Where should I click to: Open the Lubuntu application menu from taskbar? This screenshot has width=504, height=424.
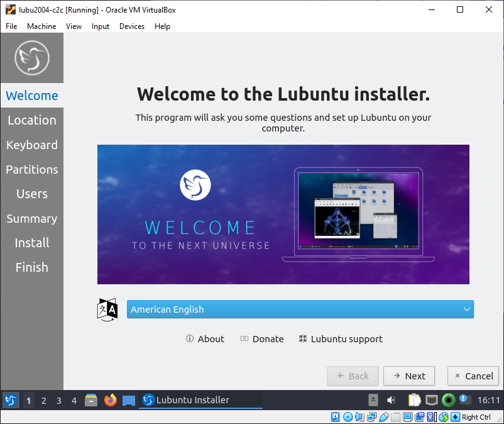tap(10, 399)
